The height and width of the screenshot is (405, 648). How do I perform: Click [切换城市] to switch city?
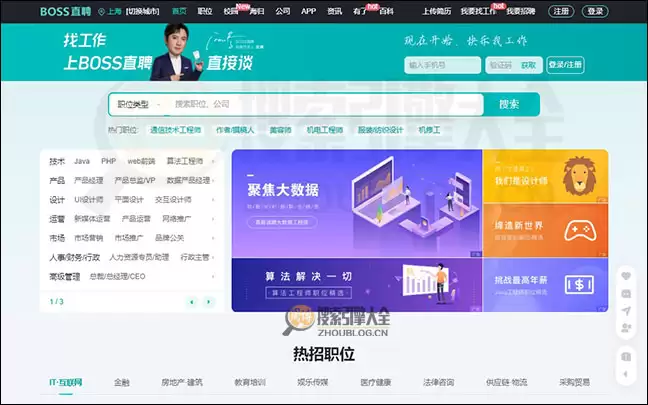(x=143, y=12)
